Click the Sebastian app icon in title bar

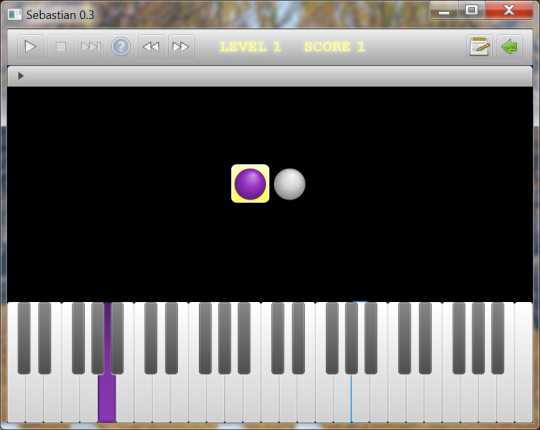(x=15, y=14)
